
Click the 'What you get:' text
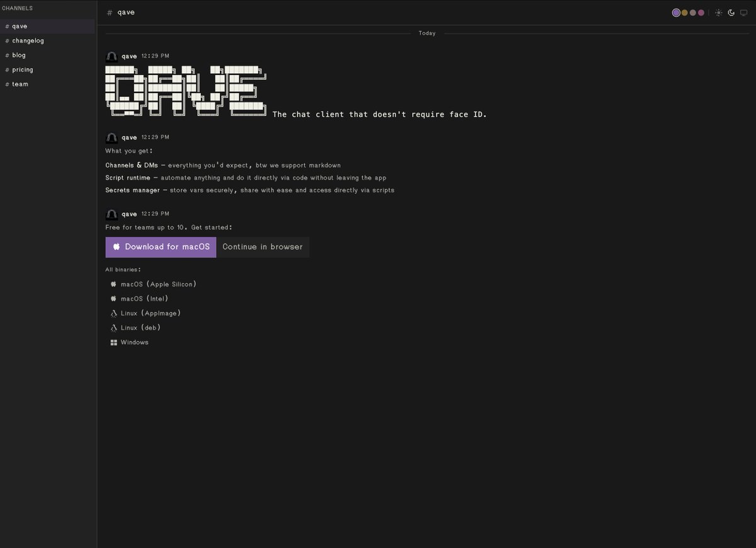(129, 151)
